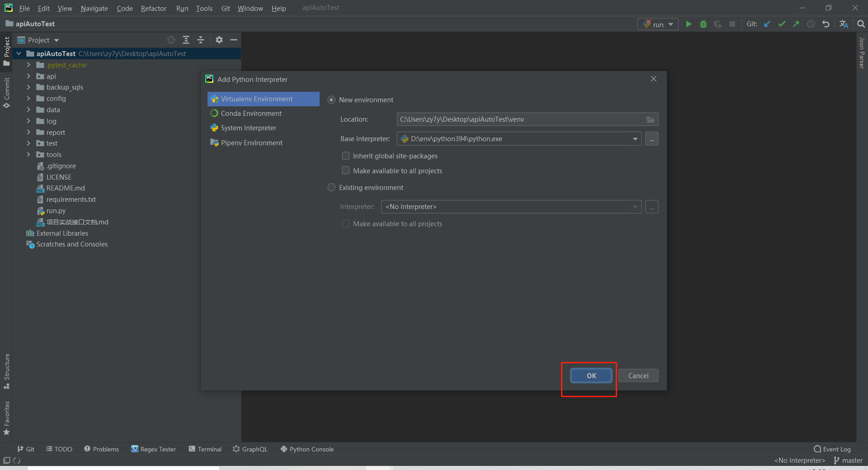Viewport: 868px width, 470px height.
Task: Click the Git commit checkmark icon
Action: point(782,24)
